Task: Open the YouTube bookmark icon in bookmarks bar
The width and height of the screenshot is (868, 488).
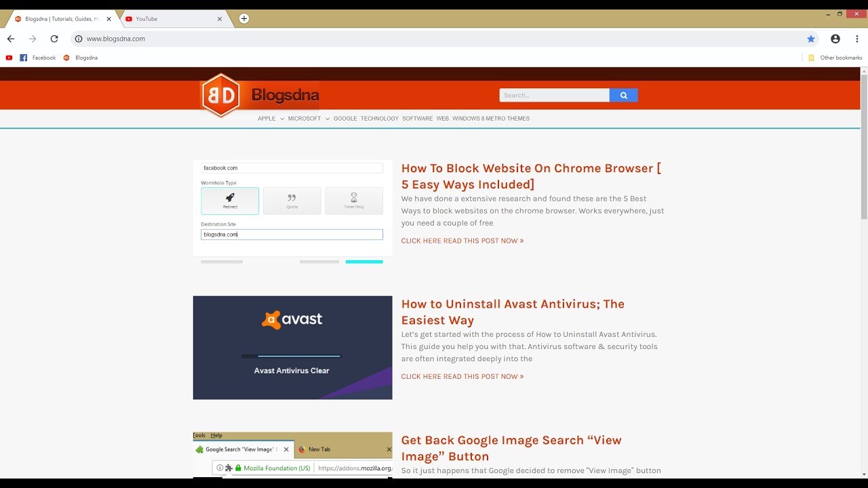Action: [9, 58]
